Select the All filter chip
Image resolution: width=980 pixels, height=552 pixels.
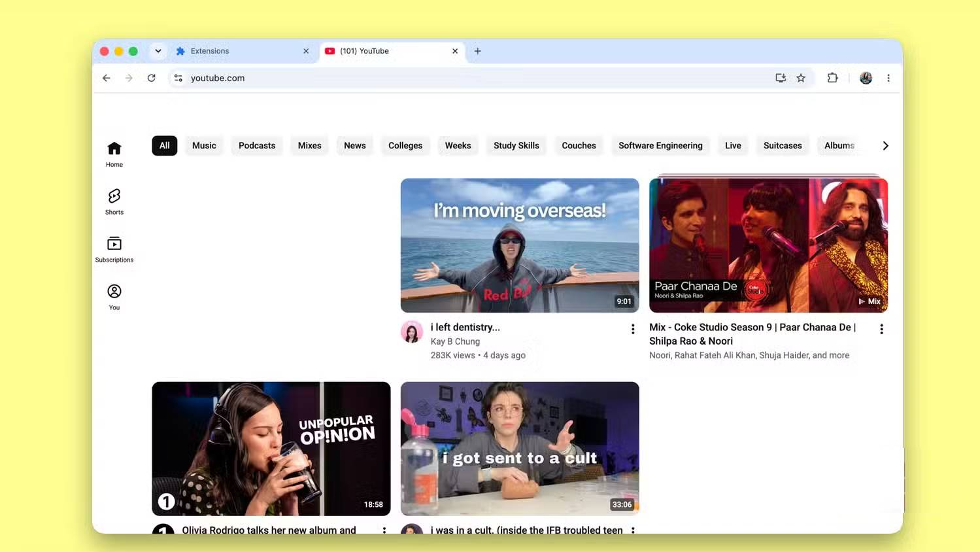pyautogui.click(x=165, y=145)
